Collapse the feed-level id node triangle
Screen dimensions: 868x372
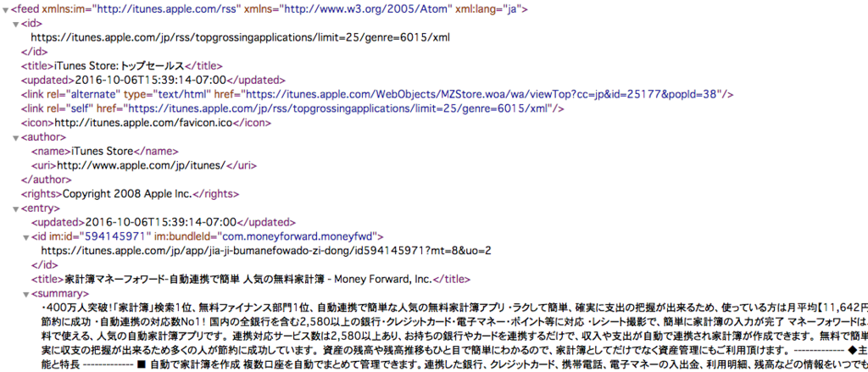[15, 25]
